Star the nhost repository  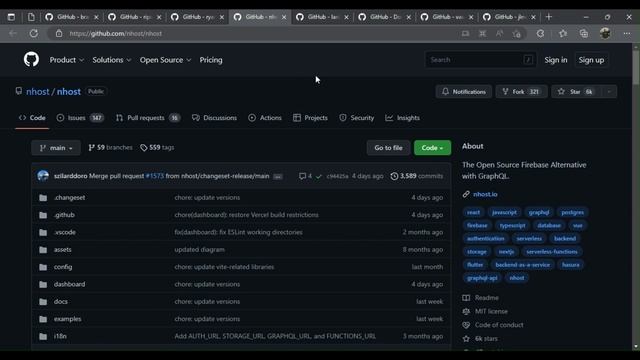[576, 92]
